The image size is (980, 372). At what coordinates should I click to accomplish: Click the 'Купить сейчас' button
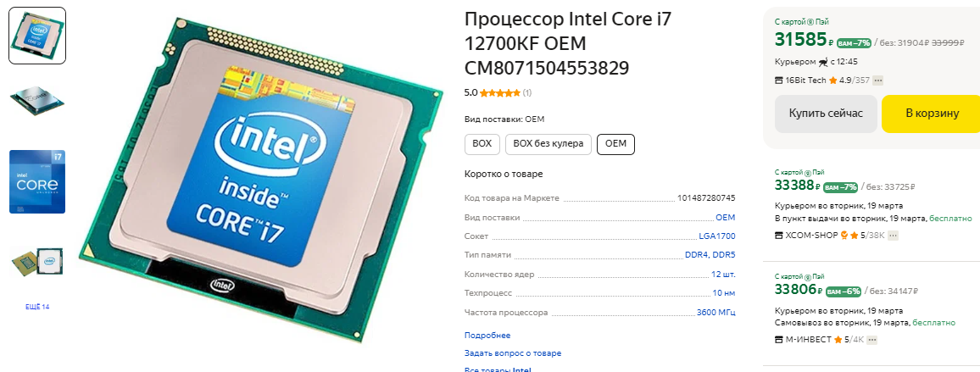[x=826, y=114]
